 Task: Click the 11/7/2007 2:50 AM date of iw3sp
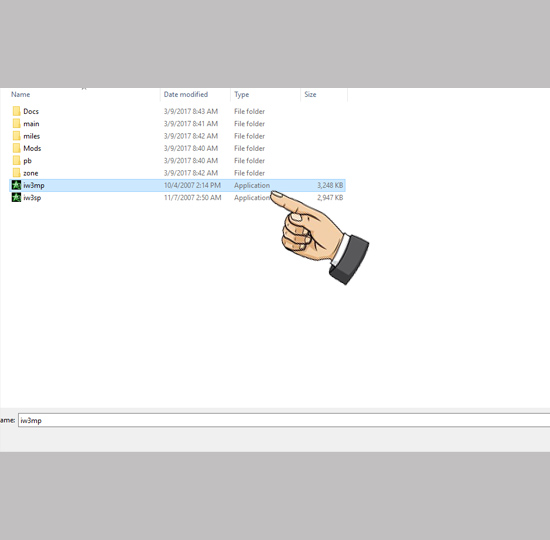(x=193, y=198)
